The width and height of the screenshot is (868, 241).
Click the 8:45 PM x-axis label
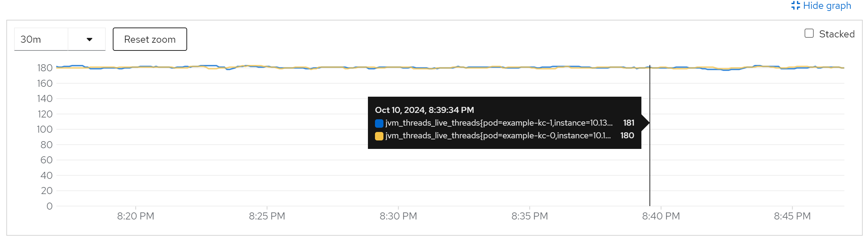(x=792, y=216)
